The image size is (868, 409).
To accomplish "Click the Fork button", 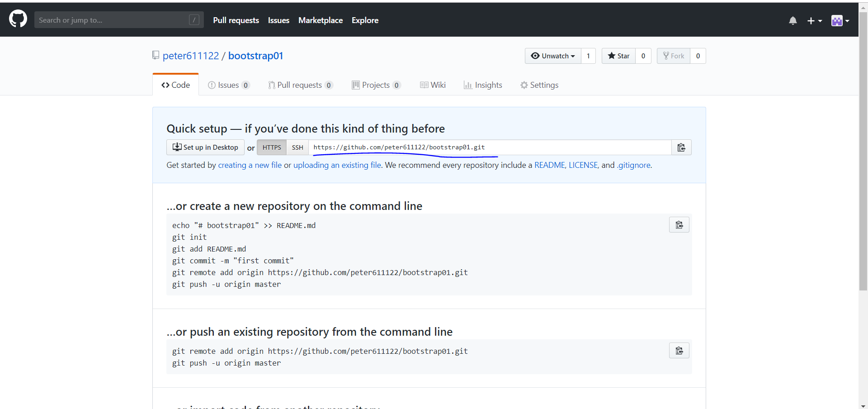I will (x=674, y=56).
